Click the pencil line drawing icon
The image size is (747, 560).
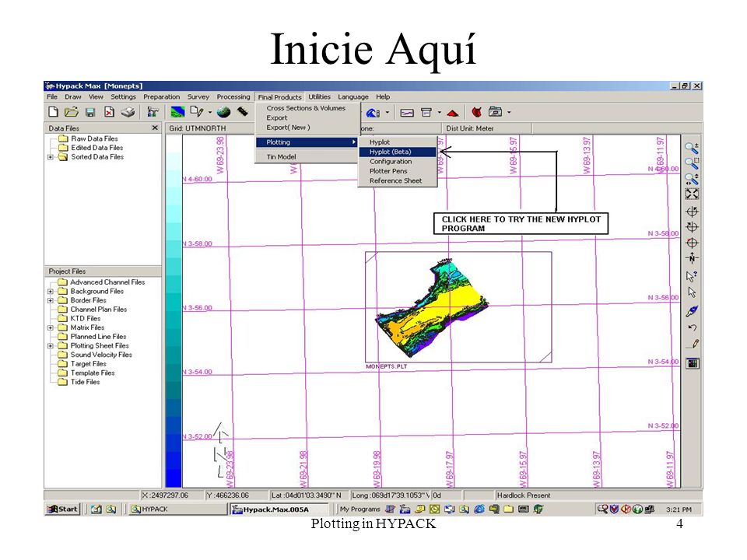coord(693,343)
